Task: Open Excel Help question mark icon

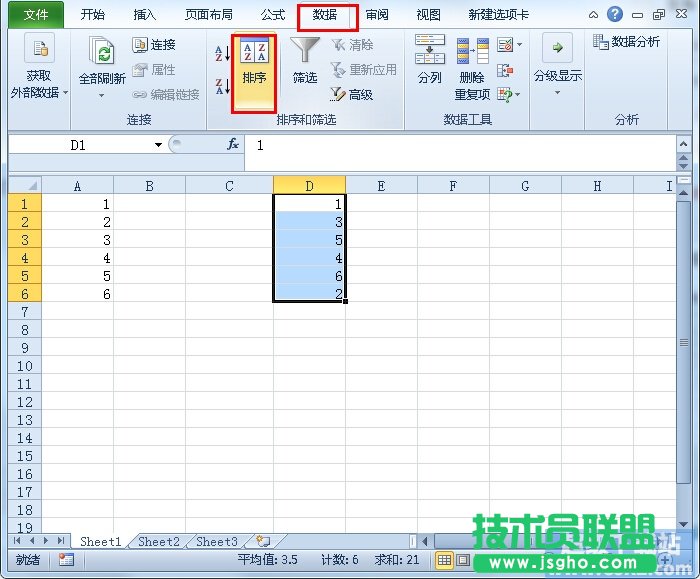Action: [x=615, y=14]
